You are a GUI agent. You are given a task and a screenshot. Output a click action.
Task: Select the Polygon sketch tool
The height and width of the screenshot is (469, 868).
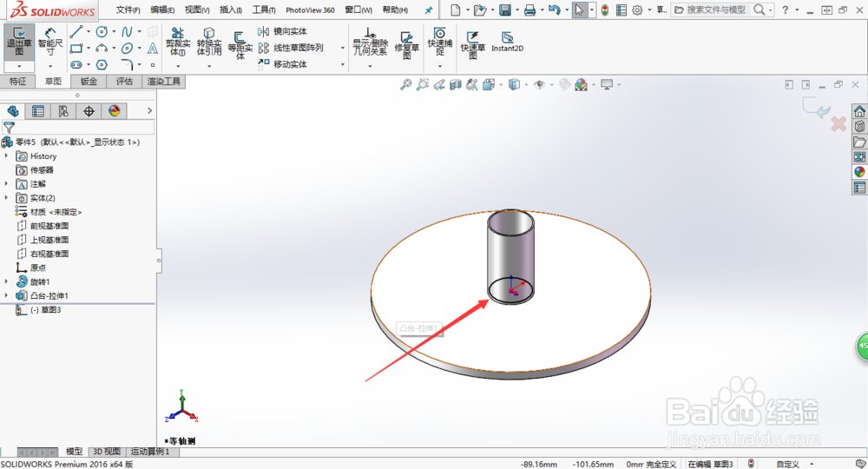(102, 65)
